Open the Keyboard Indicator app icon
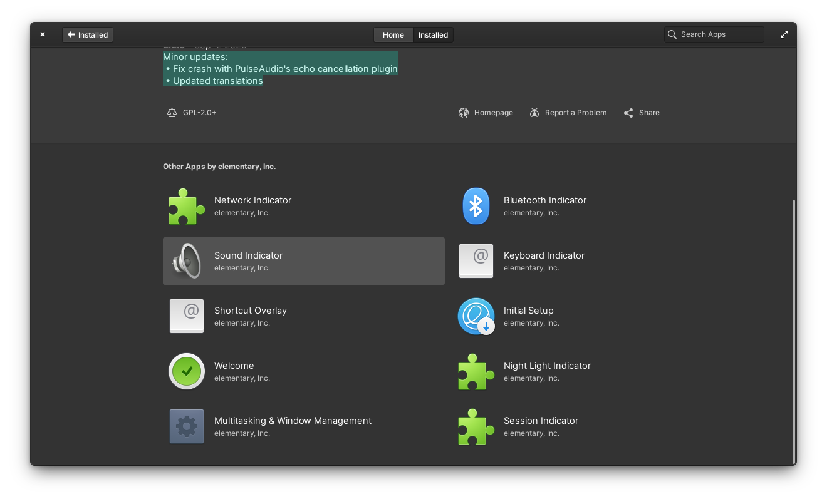The height and width of the screenshot is (504, 827). (476, 261)
